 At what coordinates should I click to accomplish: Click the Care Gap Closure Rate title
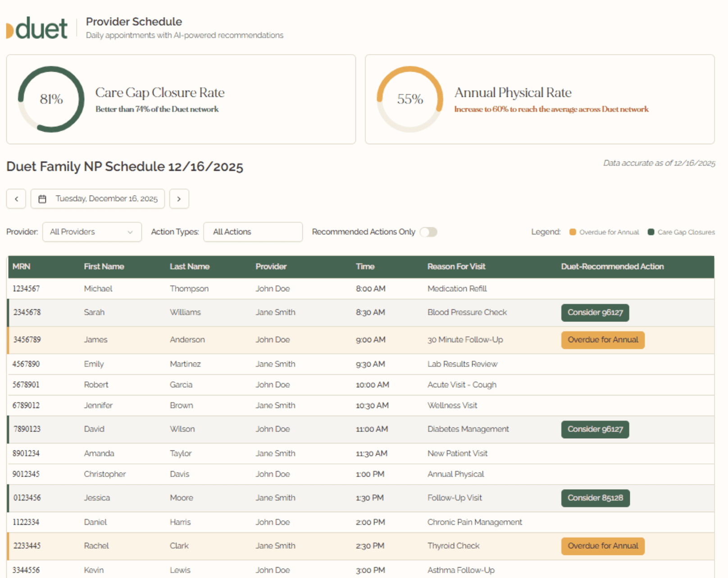click(160, 92)
